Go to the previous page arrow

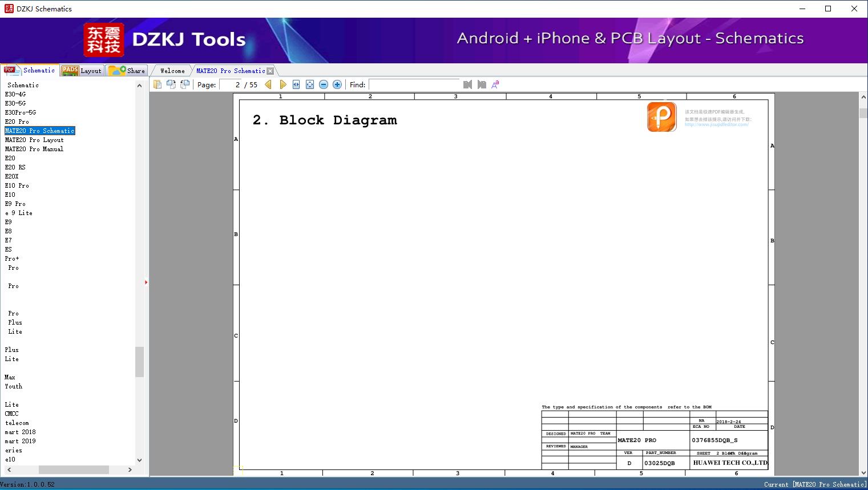pyautogui.click(x=268, y=84)
